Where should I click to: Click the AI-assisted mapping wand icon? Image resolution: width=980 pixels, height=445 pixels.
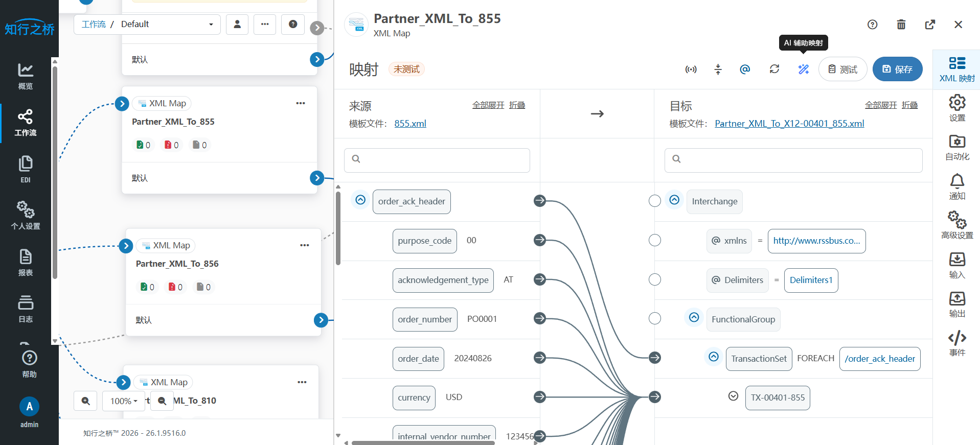(x=803, y=69)
